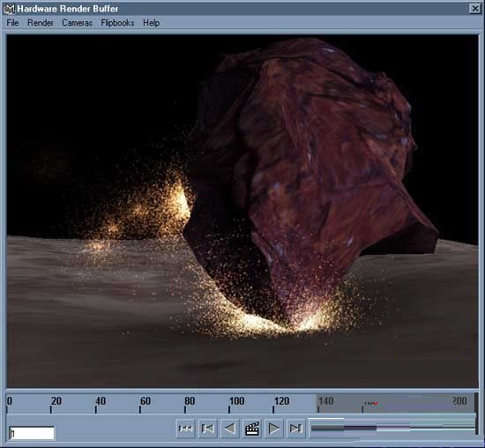Screen dimensions: 485x448
Task: Open the Render menu
Action: click(41, 23)
